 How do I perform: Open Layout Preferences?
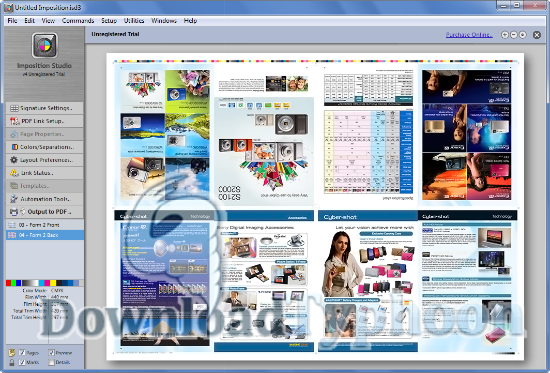(x=45, y=160)
